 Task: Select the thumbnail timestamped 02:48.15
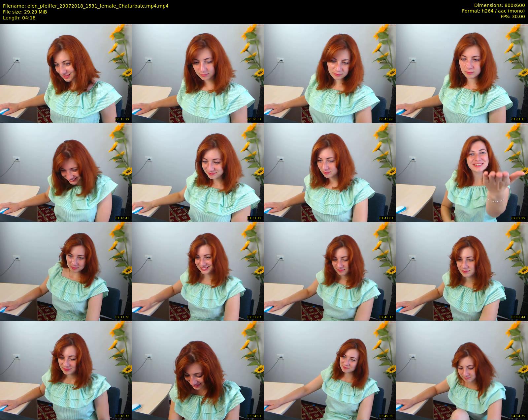click(x=330, y=271)
